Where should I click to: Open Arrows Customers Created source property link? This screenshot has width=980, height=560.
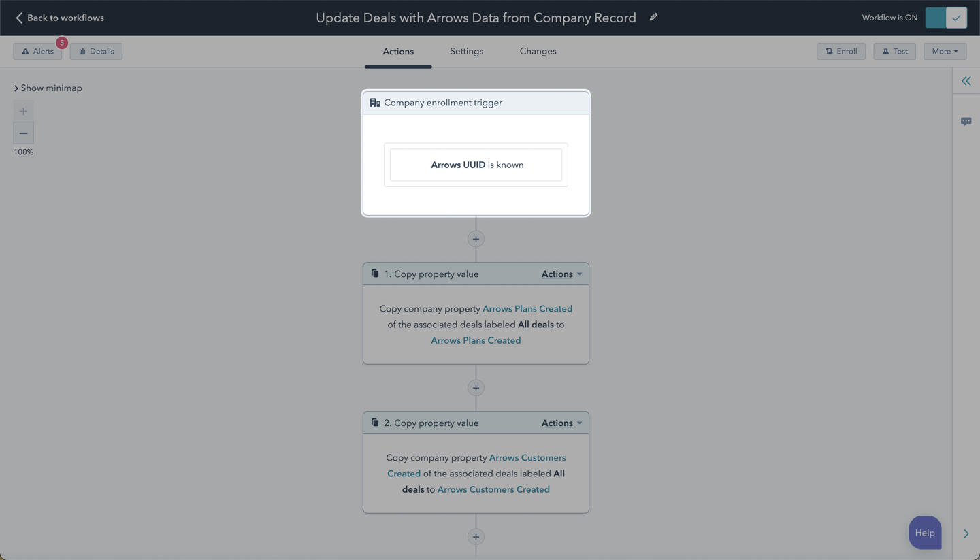pyautogui.click(x=476, y=465)
